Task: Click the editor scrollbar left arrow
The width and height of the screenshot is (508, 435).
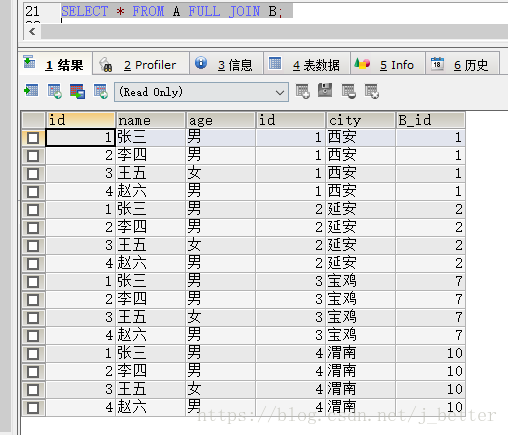Action: (32, 32)
